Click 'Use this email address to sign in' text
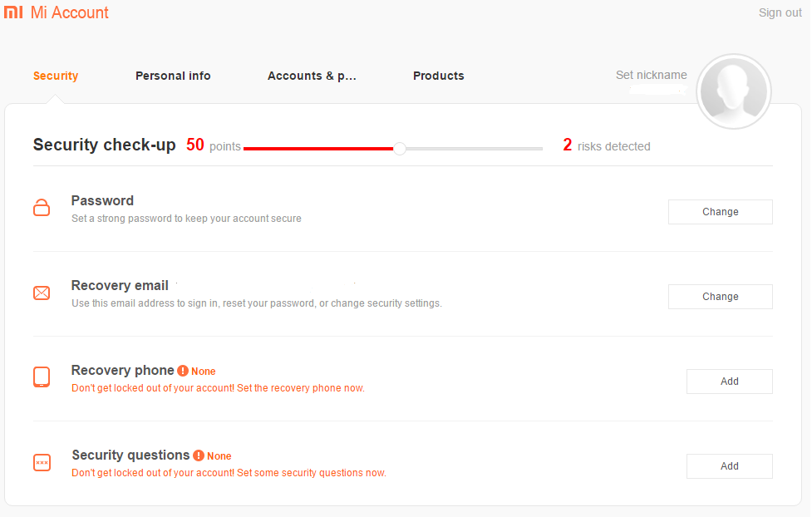The width and height of the screenshot is (812, 517). (257, 303)
